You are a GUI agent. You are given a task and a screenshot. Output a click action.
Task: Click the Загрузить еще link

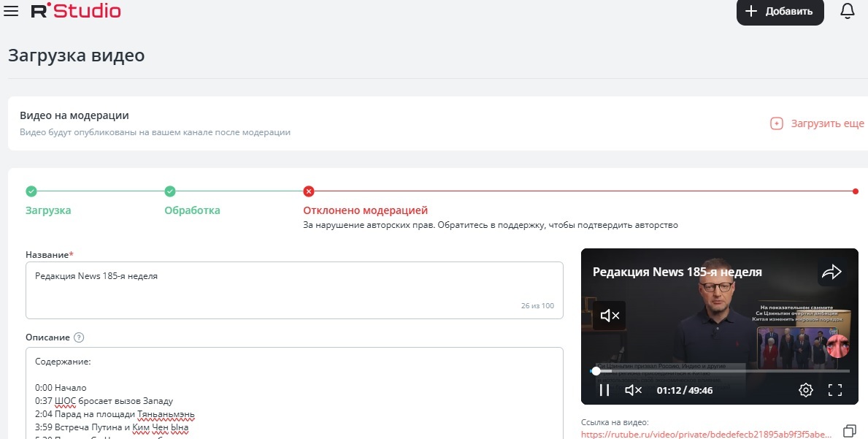coord(818,123)
